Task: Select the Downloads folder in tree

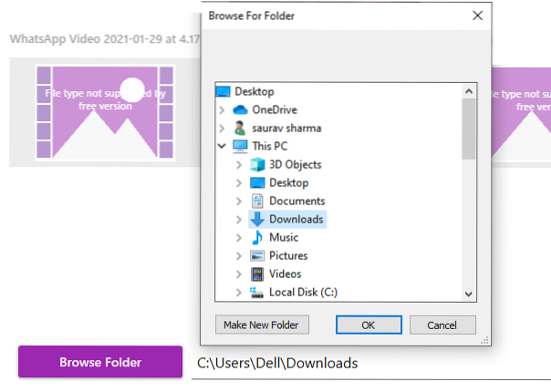Action: point(296,219)
